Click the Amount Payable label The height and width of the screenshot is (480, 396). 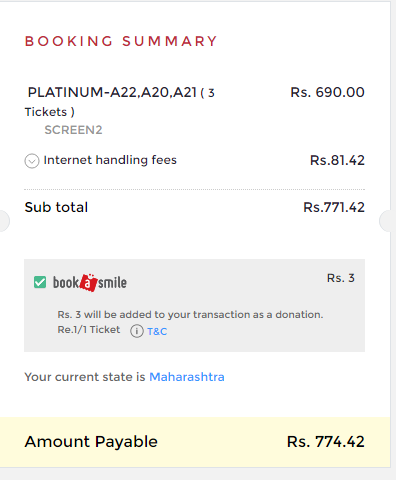tap(91, 442)
